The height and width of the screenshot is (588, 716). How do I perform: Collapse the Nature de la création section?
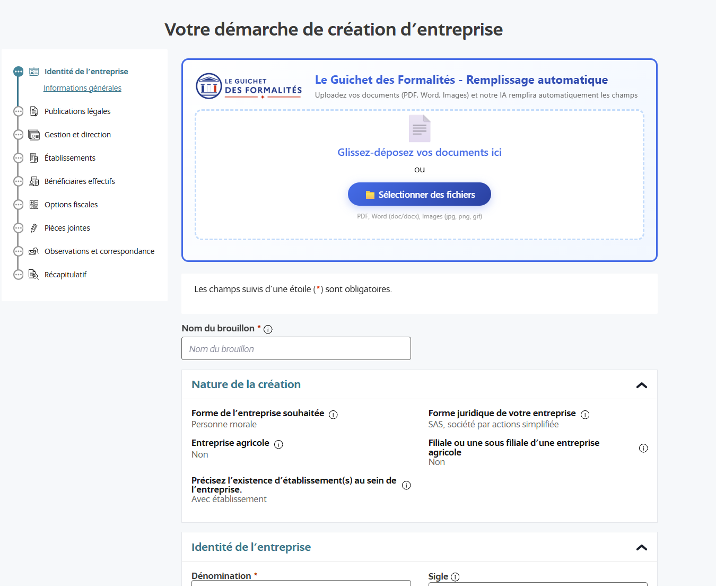coord(642,385)
